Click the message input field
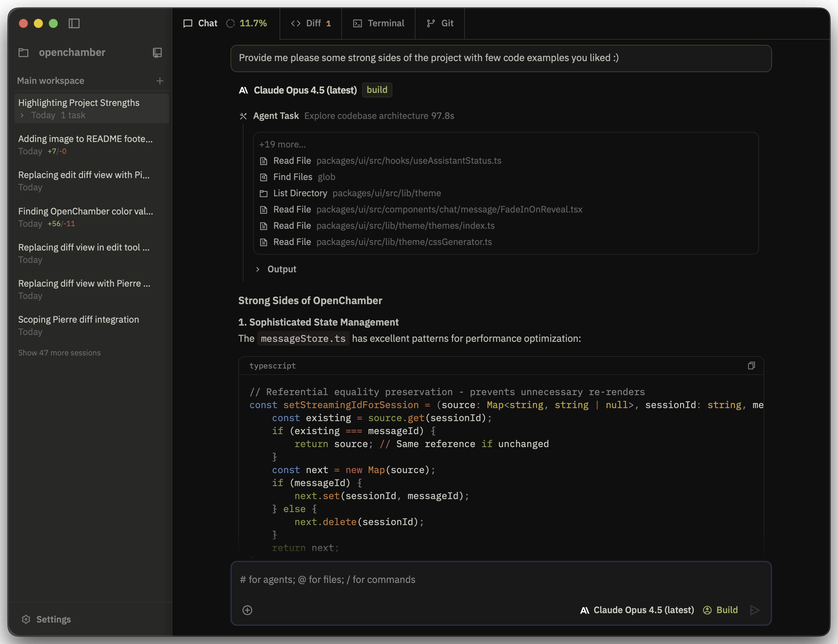The width and height of the screenshot is (838, 644). point(501,580)
